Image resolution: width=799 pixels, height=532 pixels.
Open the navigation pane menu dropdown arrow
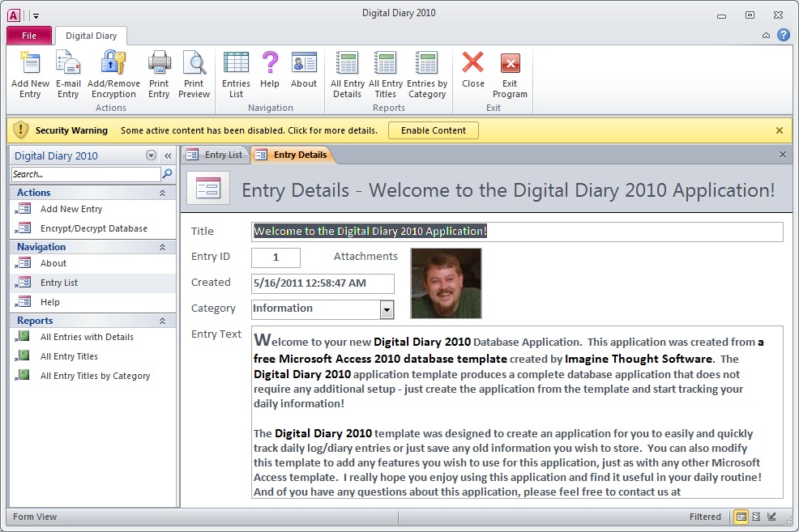tap(151, 155)
